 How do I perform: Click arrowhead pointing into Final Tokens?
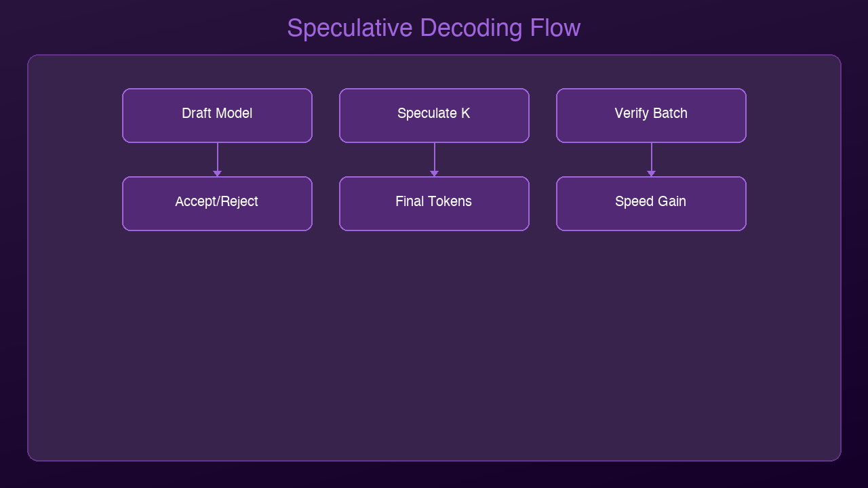click(435, 174)
